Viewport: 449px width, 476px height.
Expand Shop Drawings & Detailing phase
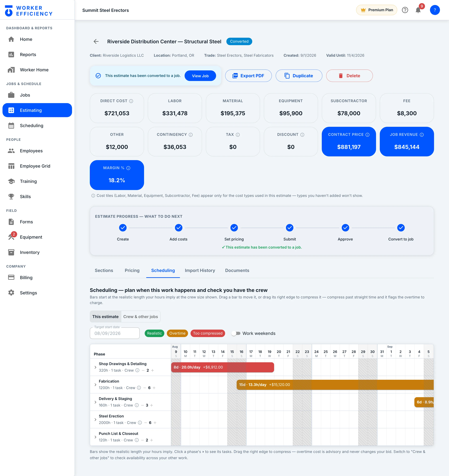(95, 367)
